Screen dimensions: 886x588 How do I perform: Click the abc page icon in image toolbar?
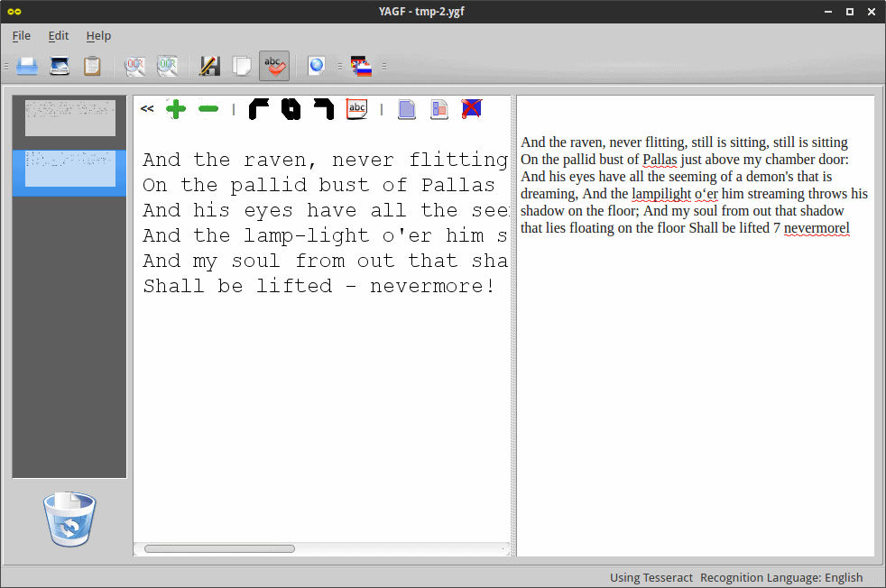pos(356,109)
